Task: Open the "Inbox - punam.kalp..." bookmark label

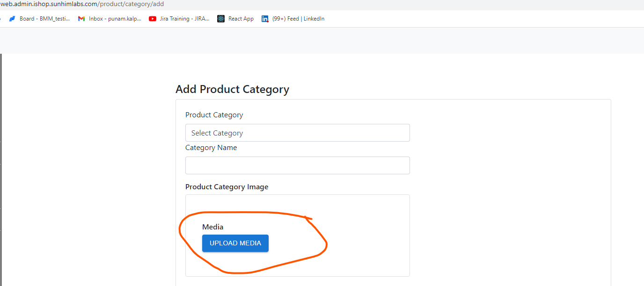Action: pyautogui.click(x=115, y=19)
